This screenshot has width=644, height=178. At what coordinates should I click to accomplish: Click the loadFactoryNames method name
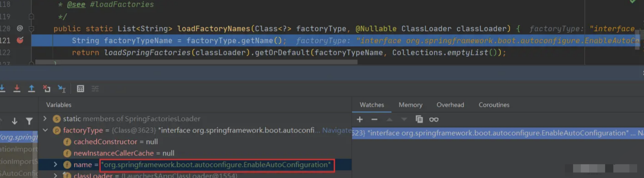[214, 29]
